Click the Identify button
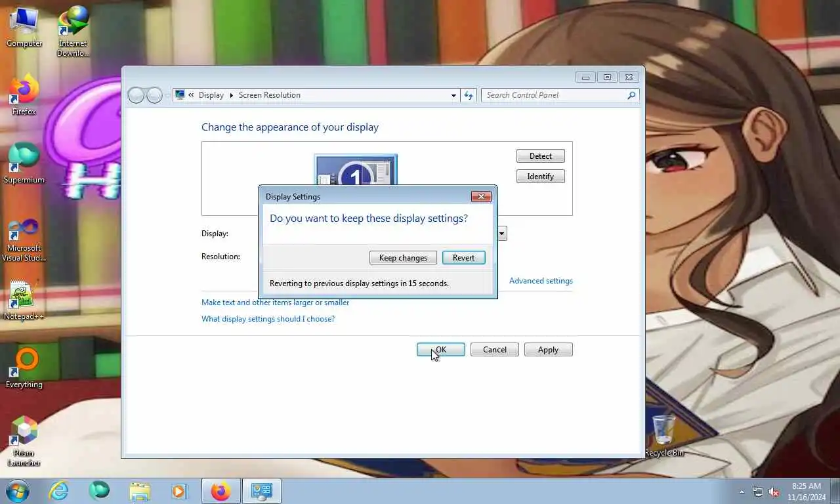840x504 pixels. 541,177
